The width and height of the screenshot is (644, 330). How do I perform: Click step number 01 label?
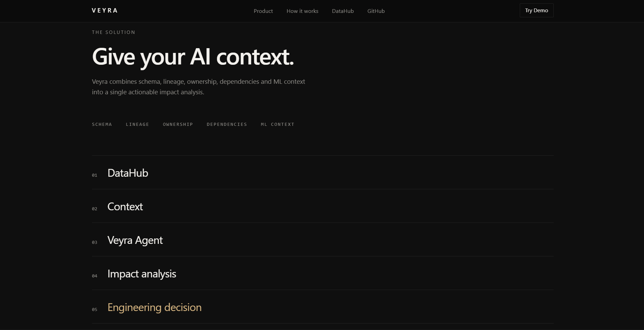coord(94,175)
